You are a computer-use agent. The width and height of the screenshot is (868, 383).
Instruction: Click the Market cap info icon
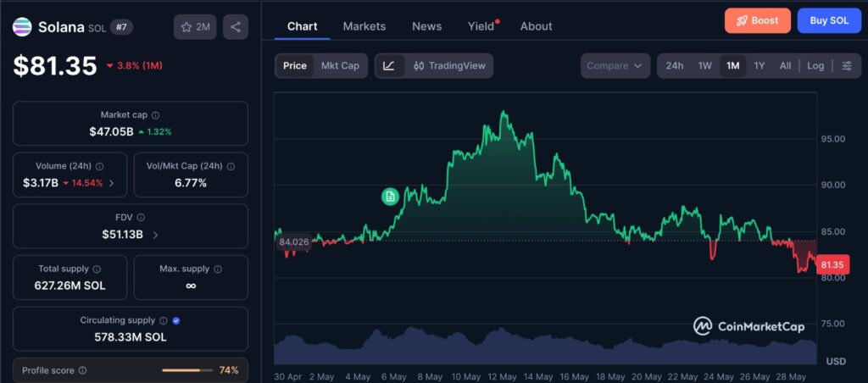click(x=156, y=115)
